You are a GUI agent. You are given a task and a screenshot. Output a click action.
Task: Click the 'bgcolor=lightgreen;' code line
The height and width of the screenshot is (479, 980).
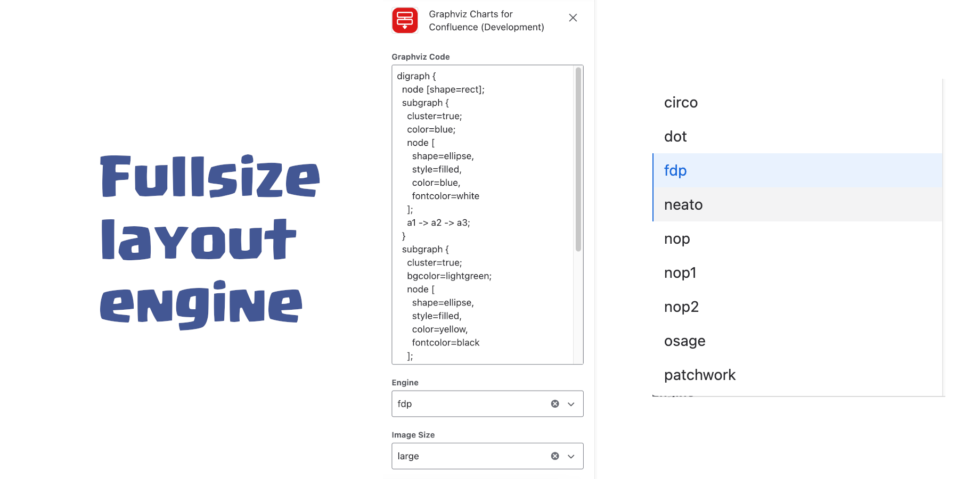click(449, 276)
